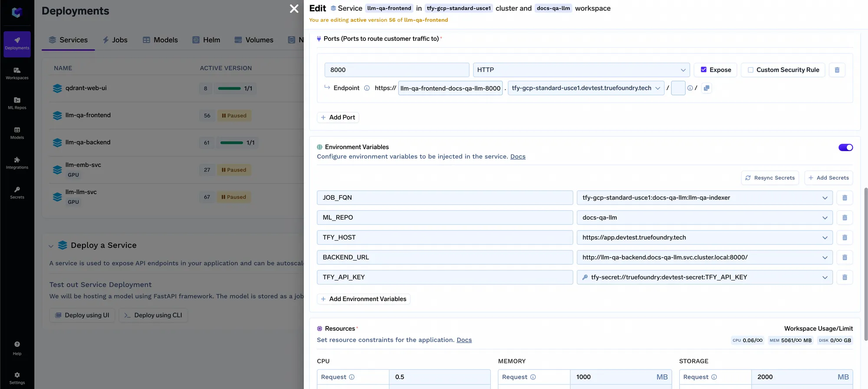Delete the BACKEND_URL environment variable
This screenshot has width=868, height=389.
pos(845,257)
